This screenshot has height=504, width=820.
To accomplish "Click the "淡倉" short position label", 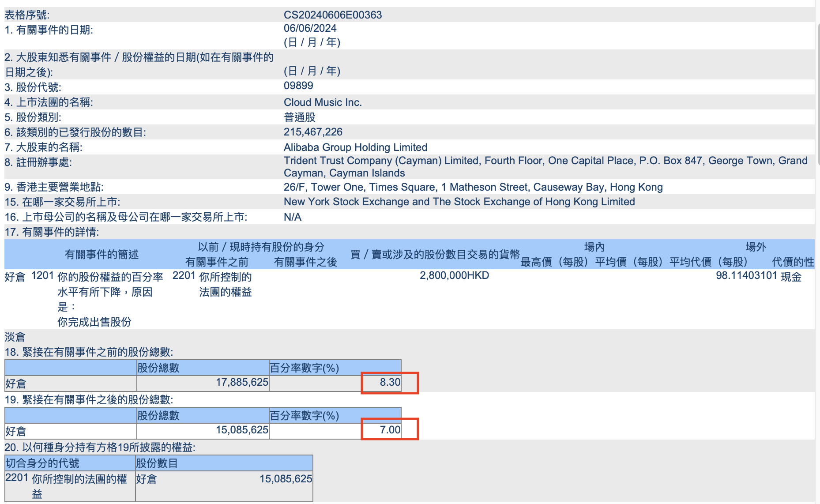I will (x=15, y=337).
